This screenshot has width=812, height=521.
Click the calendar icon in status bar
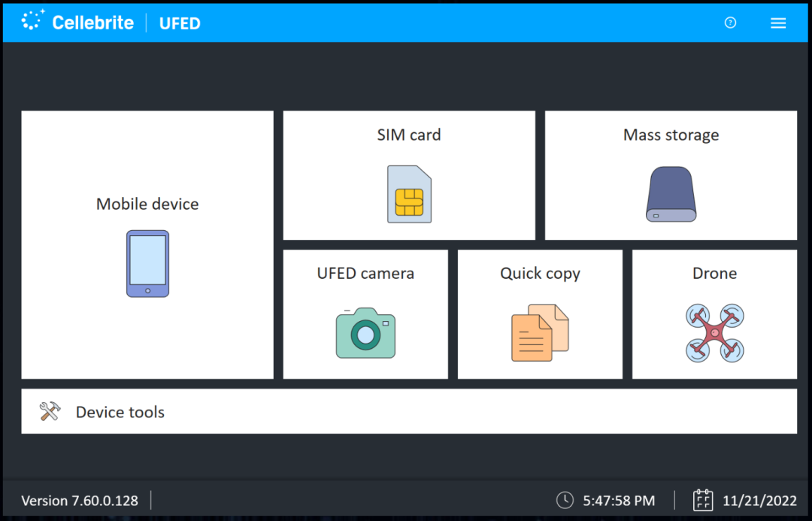point(703,500)
